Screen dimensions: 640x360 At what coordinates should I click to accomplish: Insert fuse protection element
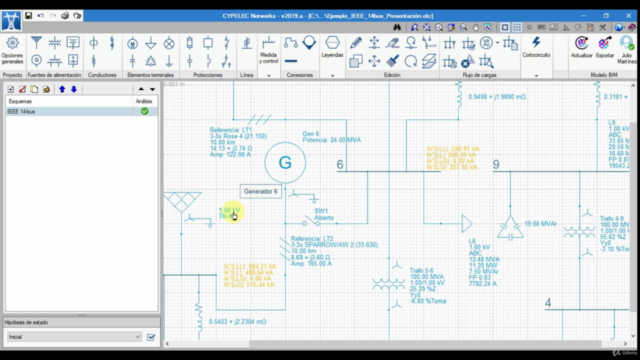(189, 43)
